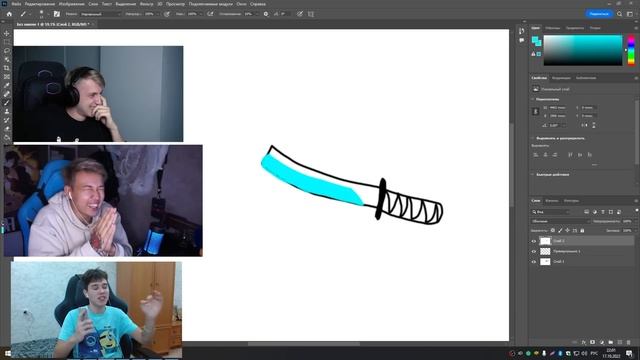Screen dimensions: 640x360
Task: Flip layer horizontally in Properties
Action: point(584,125)
